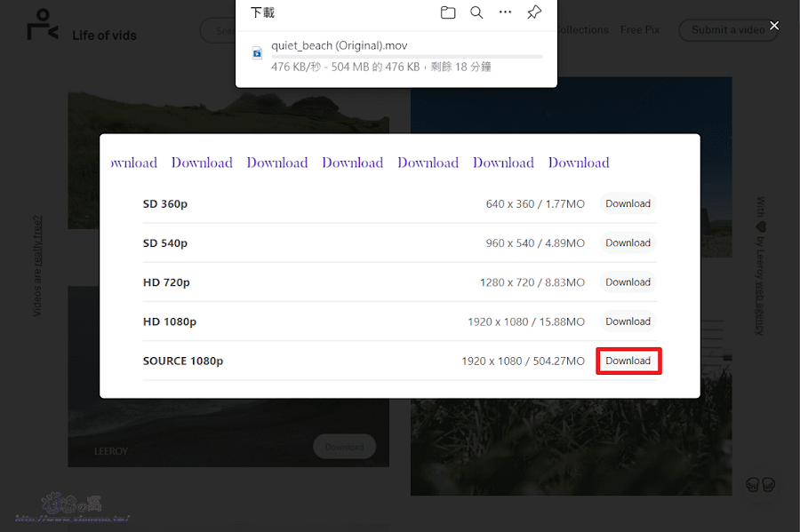Image resolution: width=800 pixels, height=532 pixels.
Task: Download the HD 720p version
Action: click(628, 282)
